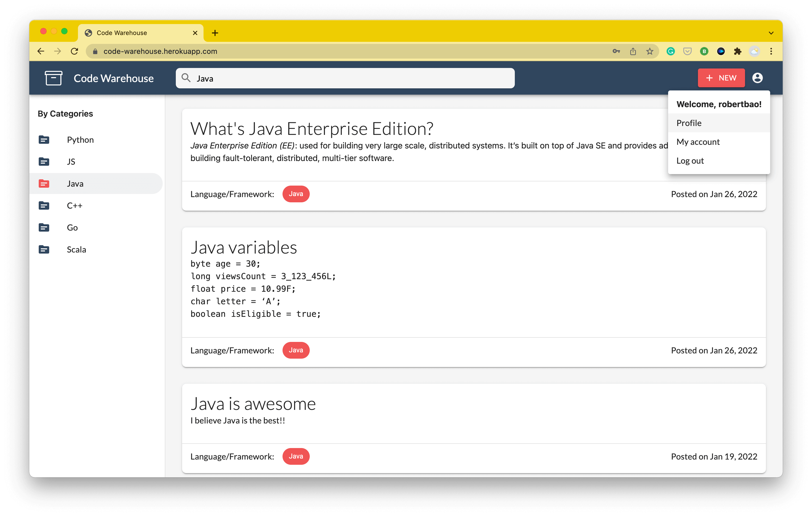Viewport: 812px width, 516px height.
Task: Open My account from the dropdown
Action: (x=698, y=142)
